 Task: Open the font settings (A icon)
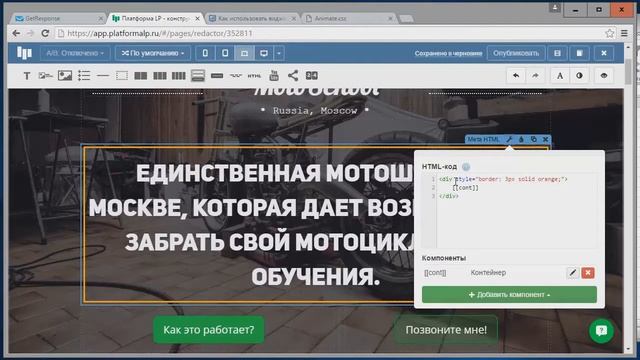coord(560,76)
